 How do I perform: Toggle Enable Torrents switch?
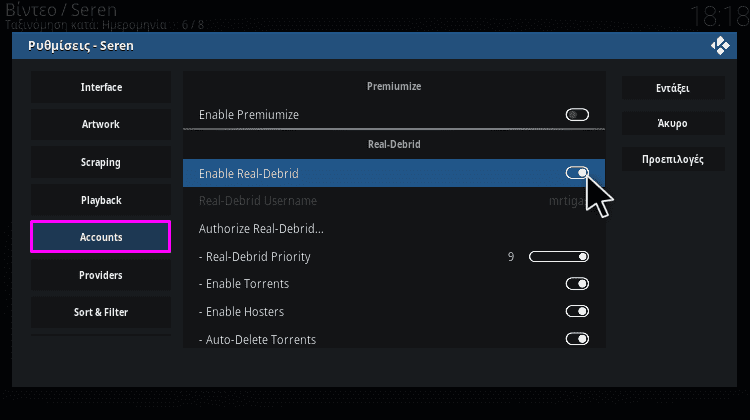[577, 284]
